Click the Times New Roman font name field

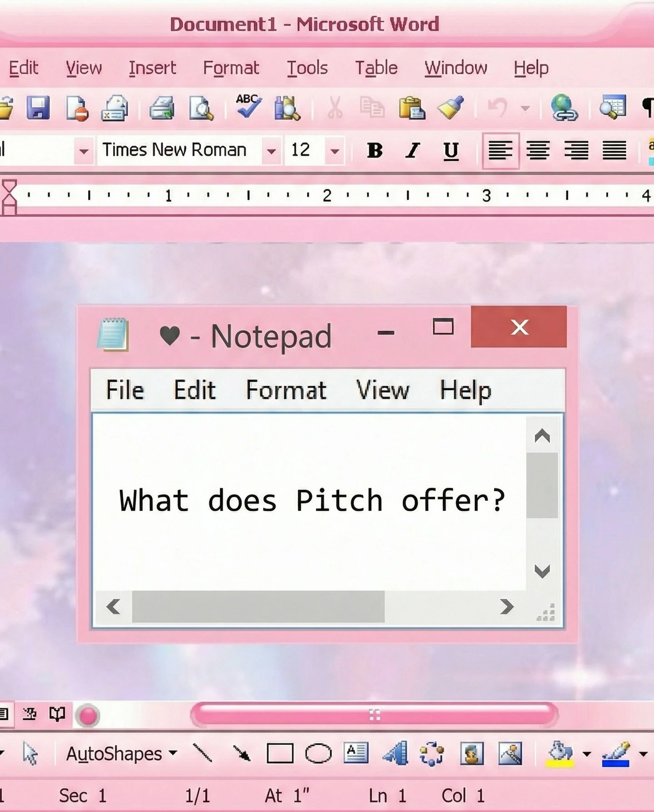pyautogui.click(x=180, y=150)
